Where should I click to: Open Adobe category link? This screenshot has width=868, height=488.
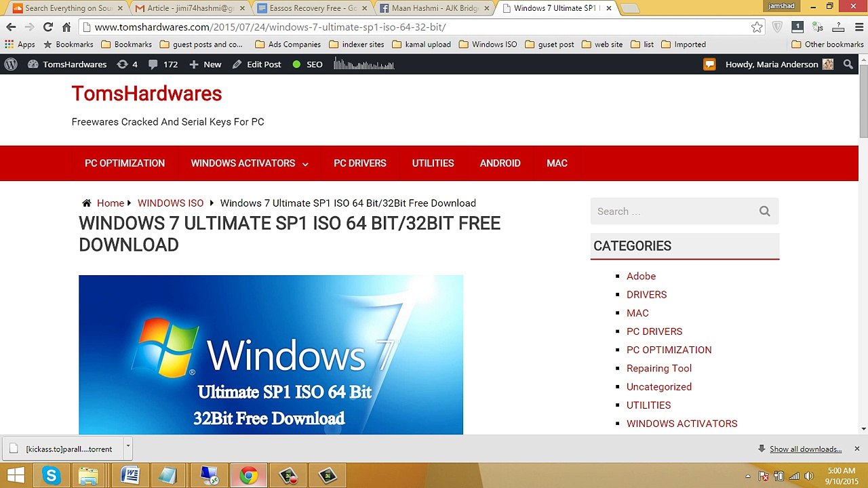pos(641,276)
